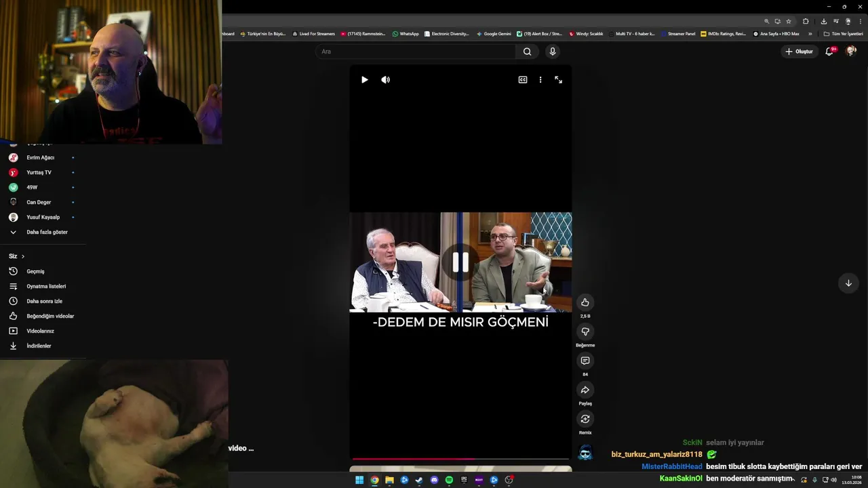
Task: Open the Windows Start menu
Action: pos(359,480)
